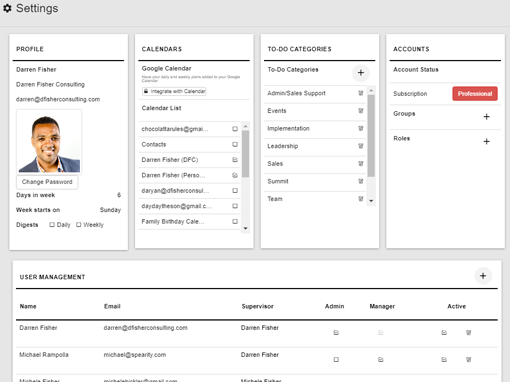The width and height of the screenshot is (510, 382).
Task: Toggle Admin checkbox for Darren Fisher
Action: (336, 333)
